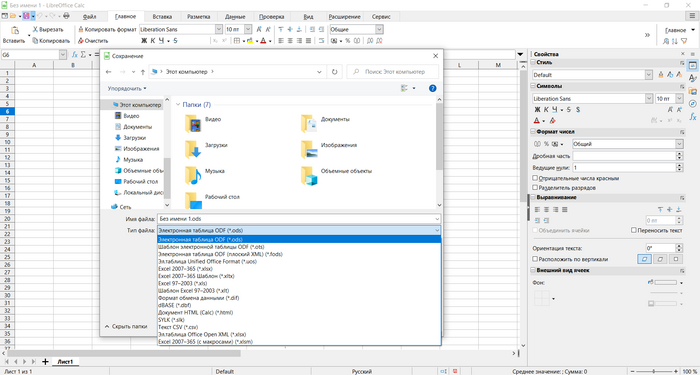Enable Разделитель разрядов checkbox
The height and width of the screenshot is (375, 700).
[x=535, y=188]
